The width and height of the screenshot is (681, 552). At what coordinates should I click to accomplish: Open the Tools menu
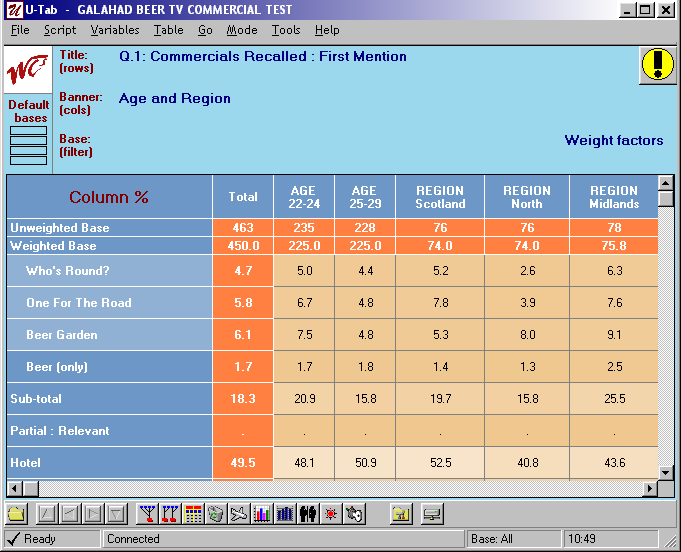[286, 30]
